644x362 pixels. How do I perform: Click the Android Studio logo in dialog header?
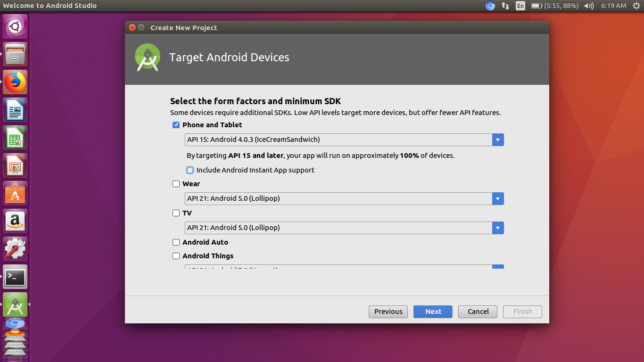pyautogui.click(x=147, y=58)
